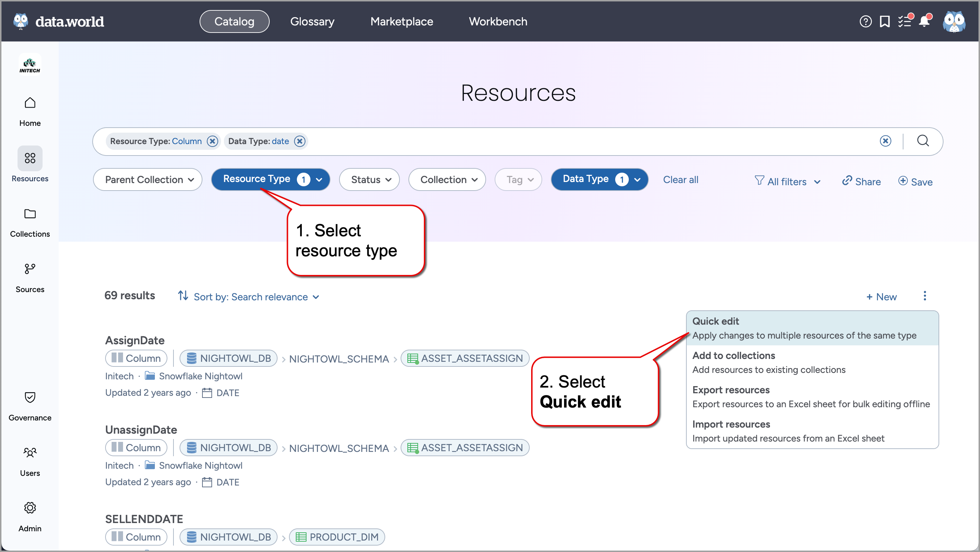Image resolution: width=980 pixels, height=552 pixels.
Task: Remove the Data Type date filter chip
Action: (x=299, y=141)
